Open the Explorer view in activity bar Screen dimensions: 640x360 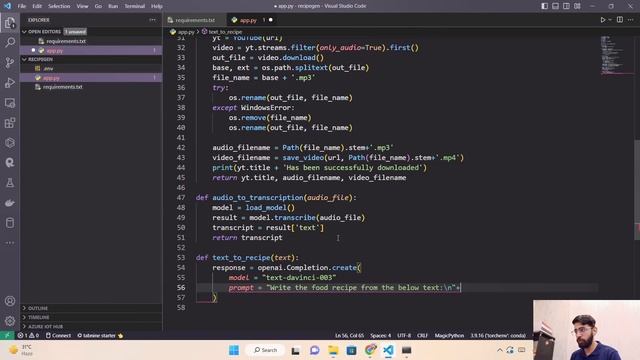10,23
